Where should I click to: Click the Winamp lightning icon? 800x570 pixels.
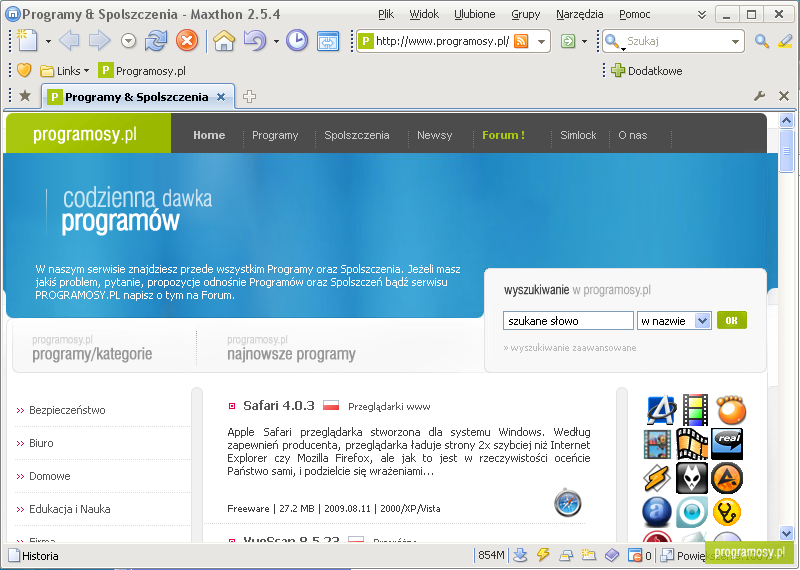click(x=657, y=478)
